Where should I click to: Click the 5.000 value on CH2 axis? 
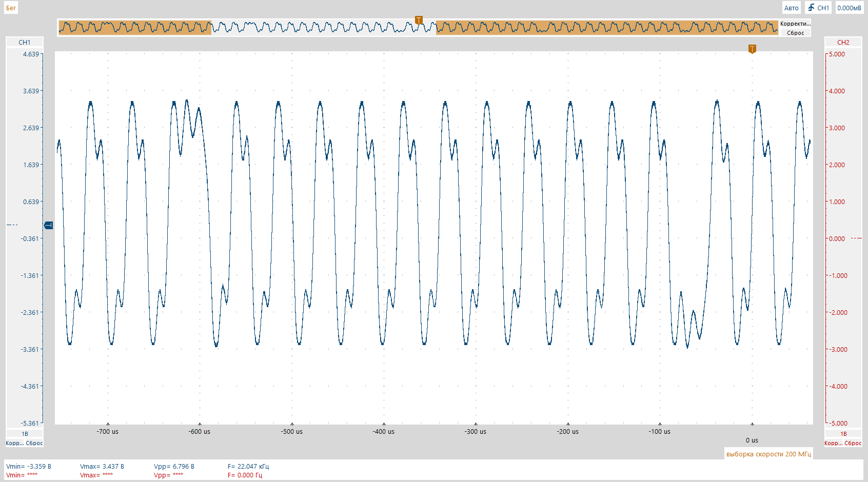[837, 54]
